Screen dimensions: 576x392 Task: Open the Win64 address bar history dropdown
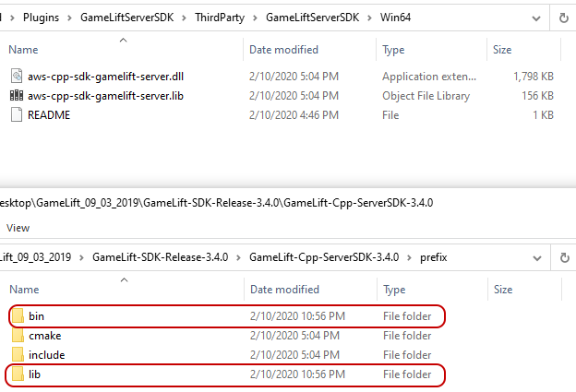pyautogui.click(x=536, y=18)
